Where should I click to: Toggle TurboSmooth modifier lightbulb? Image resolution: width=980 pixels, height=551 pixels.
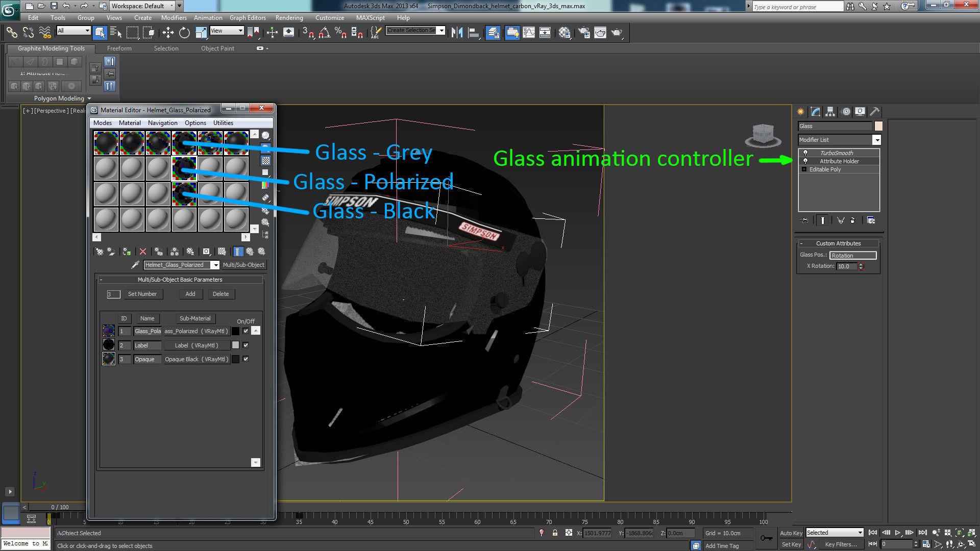[x=805, y=153]
